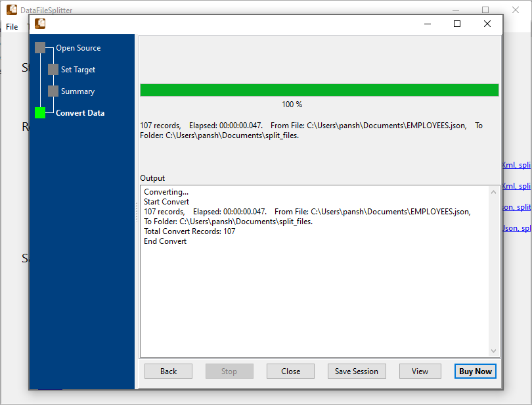Click the Output scrollbar down arrow
532x405 pixels.
(494, 350)
